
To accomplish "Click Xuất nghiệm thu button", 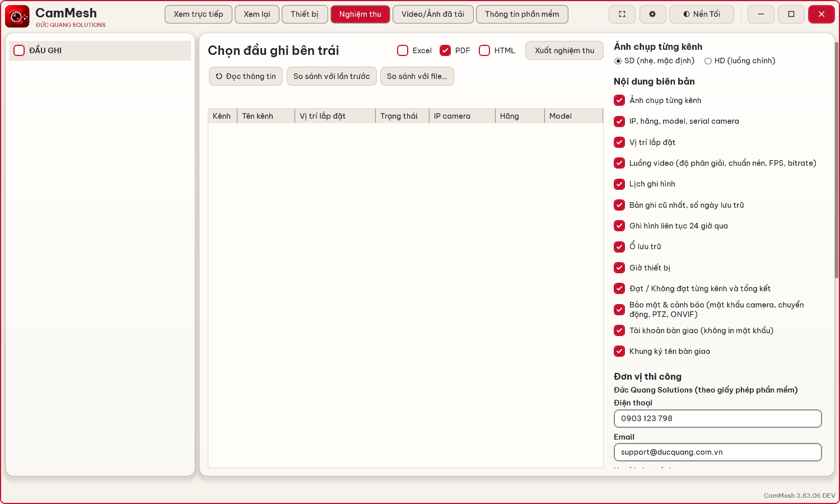I will [x=564, y=50].
